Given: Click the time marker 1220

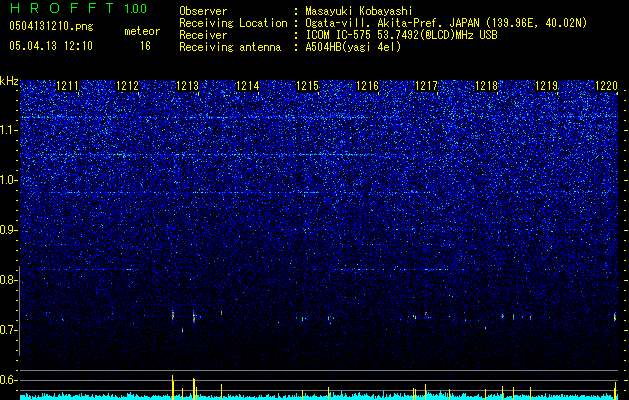Looking at the screenshot, I should pos(606,85).
